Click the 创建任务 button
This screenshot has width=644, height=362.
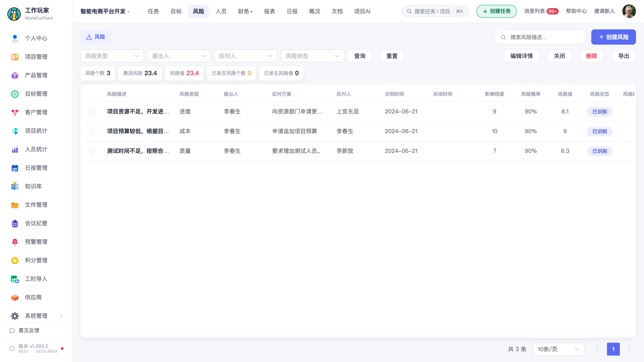(x=496, y=11)
